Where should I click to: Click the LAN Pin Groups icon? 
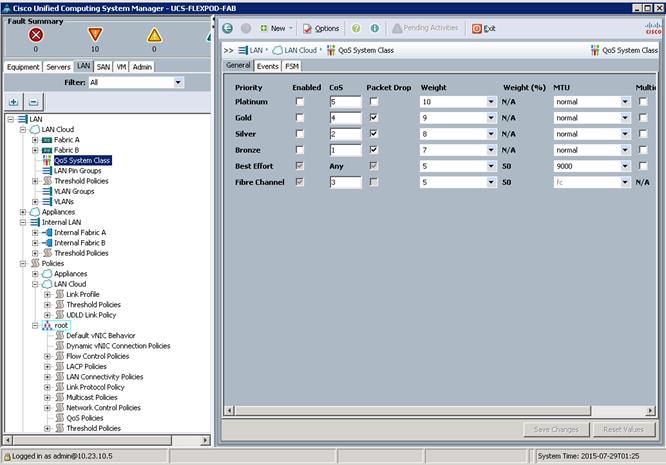[47, 171]
